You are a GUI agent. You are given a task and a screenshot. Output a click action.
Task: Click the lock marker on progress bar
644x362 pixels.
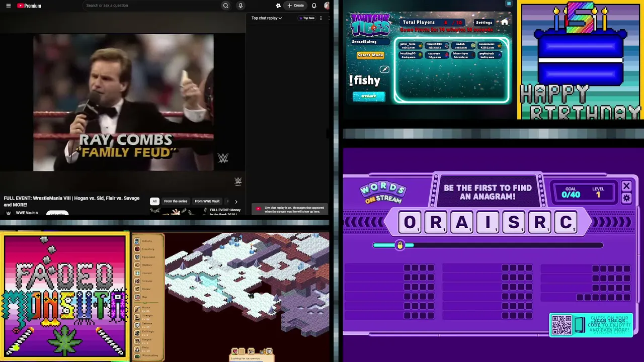(400, 245)
